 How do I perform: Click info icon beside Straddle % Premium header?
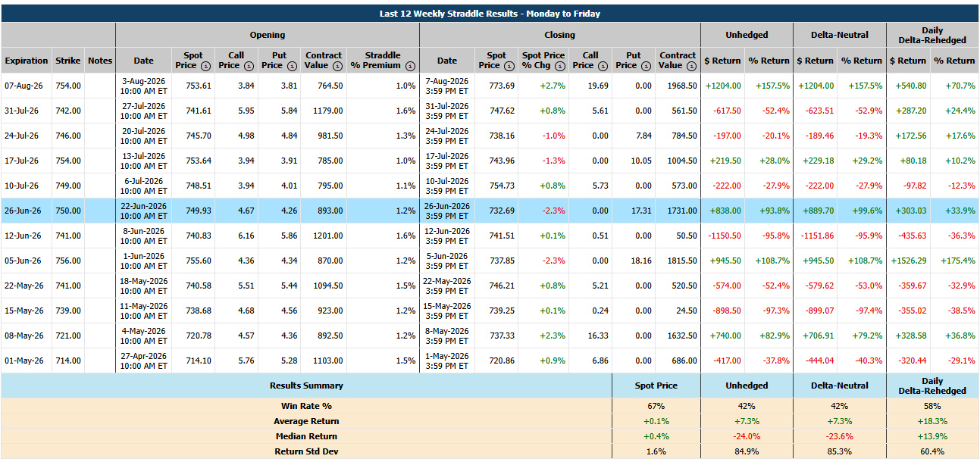[x=409, y=66]
